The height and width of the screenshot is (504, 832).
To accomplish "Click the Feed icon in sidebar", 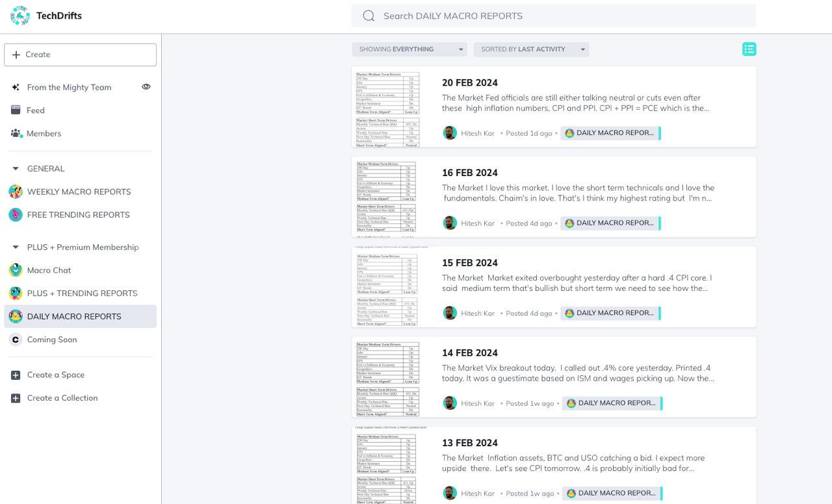I will pos(16,110).
